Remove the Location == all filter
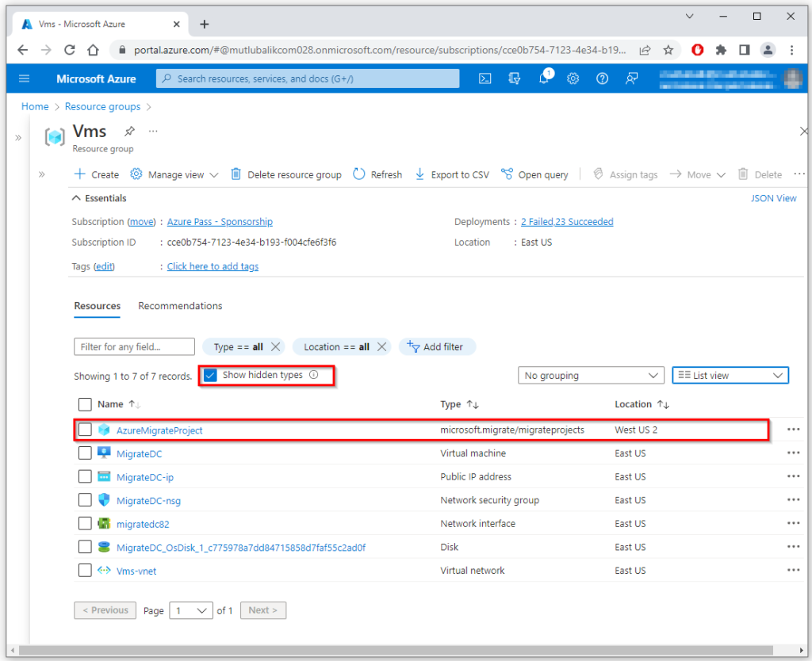This screenshot has height=661, width=812. tap(381, 347)
